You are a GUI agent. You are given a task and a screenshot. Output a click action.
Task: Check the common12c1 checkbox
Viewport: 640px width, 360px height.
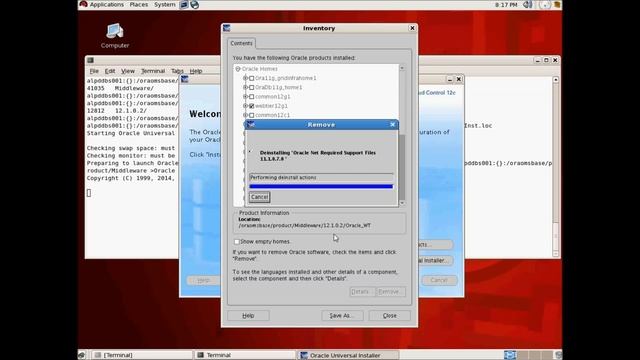251,115
